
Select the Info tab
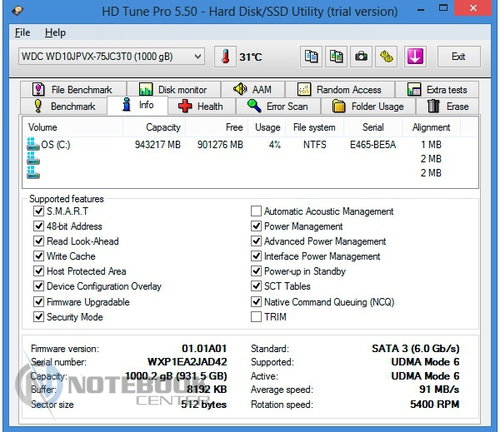[x=138, y=105]
